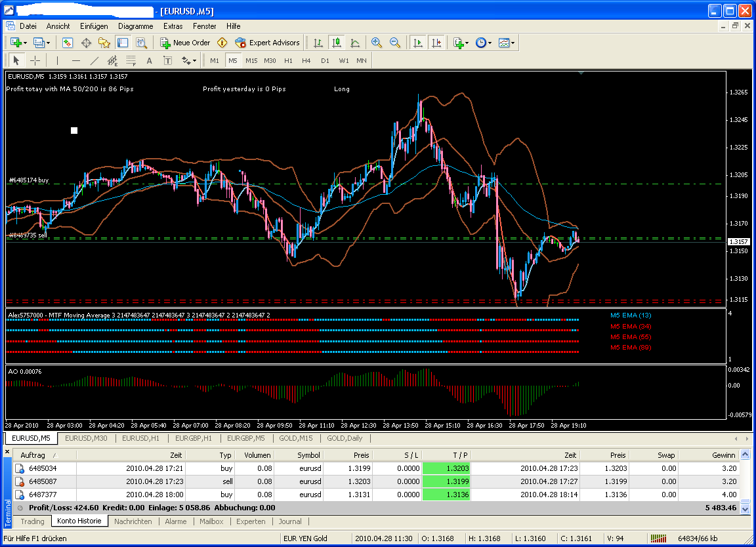Select the Fibonacci retracement tool

[x=131, y=61]
